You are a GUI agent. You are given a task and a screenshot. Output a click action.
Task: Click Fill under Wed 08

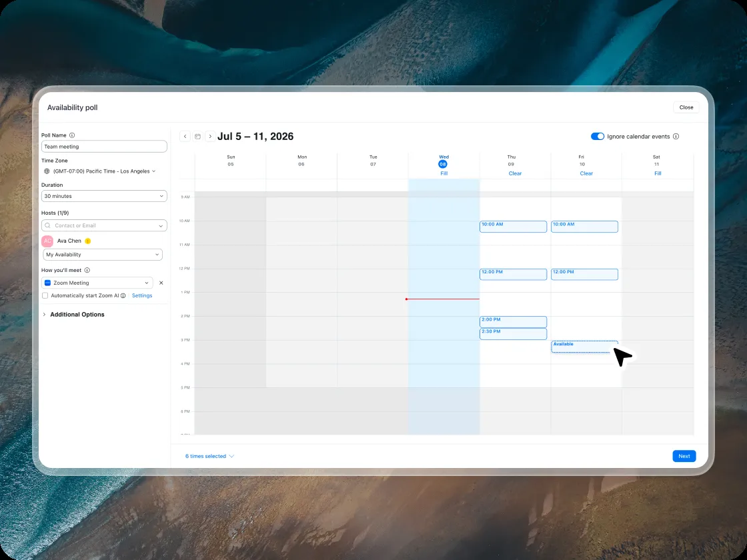[x=444, y=173]
